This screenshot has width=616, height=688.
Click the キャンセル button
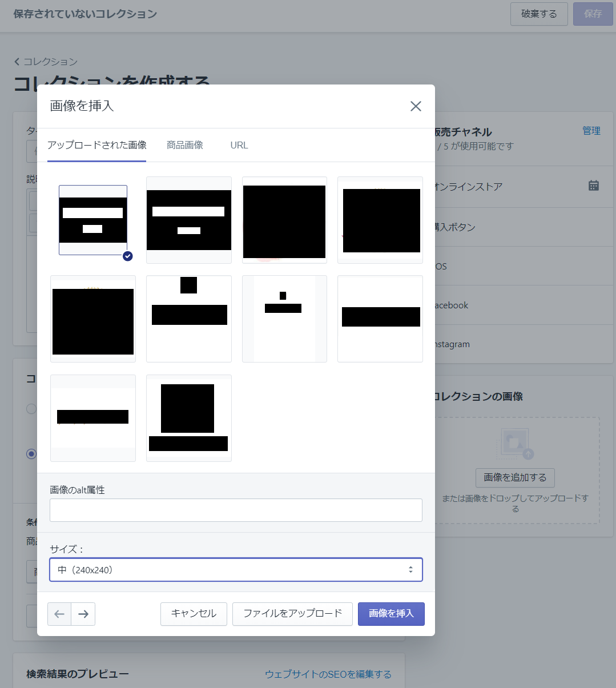[194, 614]
